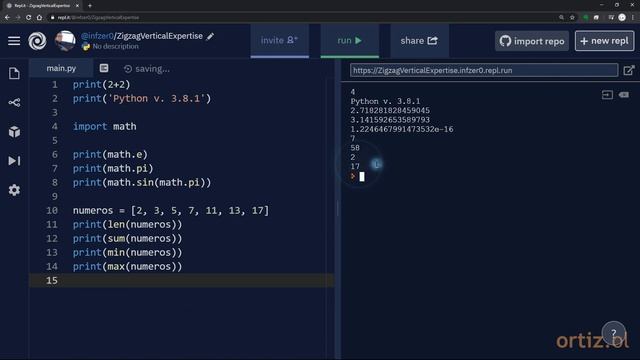
Task: Click line number 10 in gutter
Action: [51, 211]
